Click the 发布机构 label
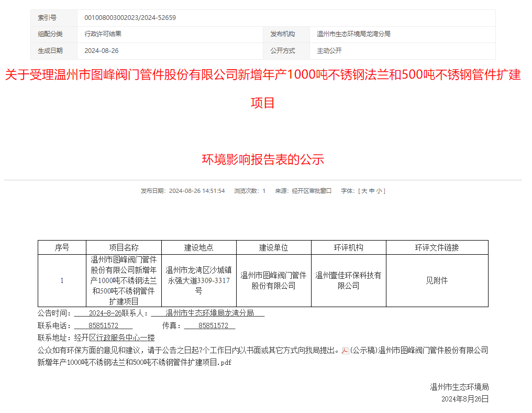 click(283, 34)
